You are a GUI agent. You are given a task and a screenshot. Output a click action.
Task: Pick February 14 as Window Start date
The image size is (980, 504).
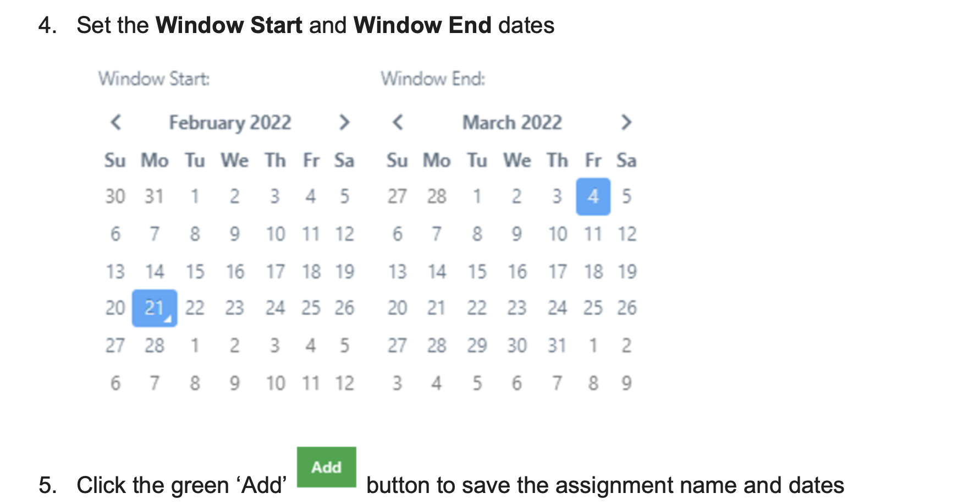click(x=155, y=271)
